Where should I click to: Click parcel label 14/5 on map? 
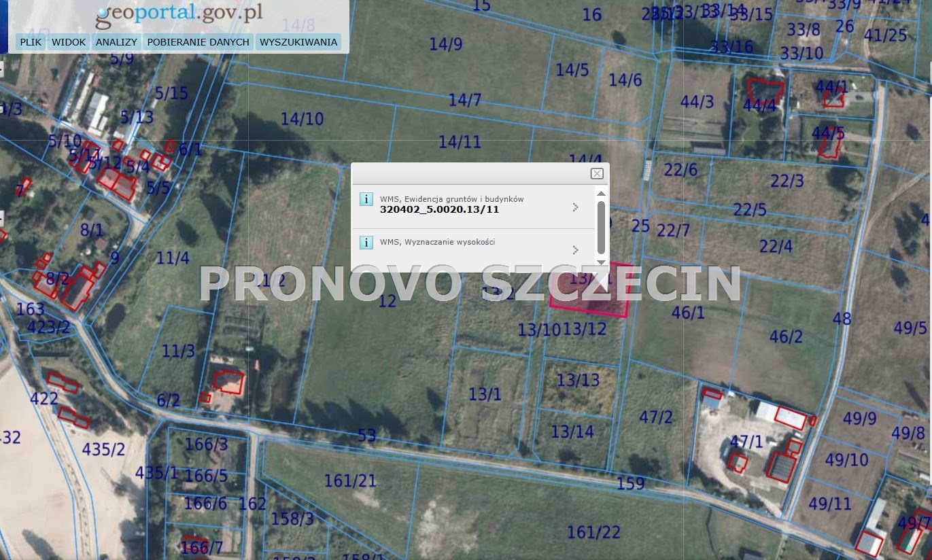(572, 70)
